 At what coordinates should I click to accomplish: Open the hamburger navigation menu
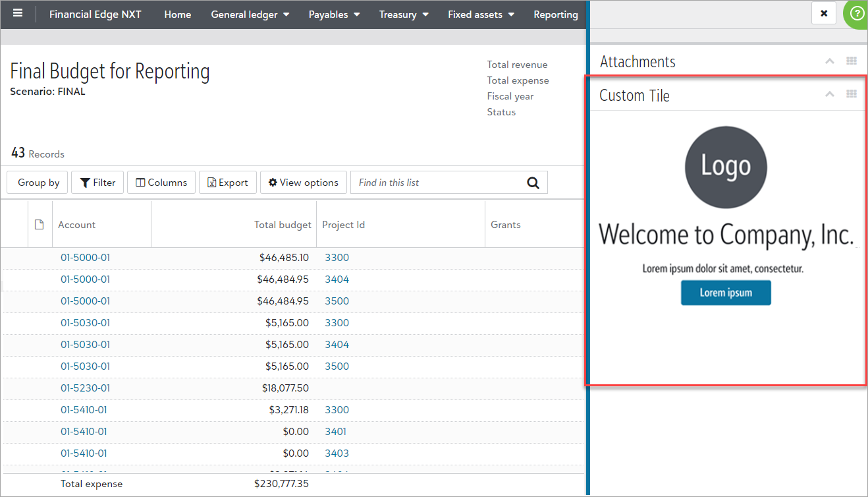pos(18,14)
